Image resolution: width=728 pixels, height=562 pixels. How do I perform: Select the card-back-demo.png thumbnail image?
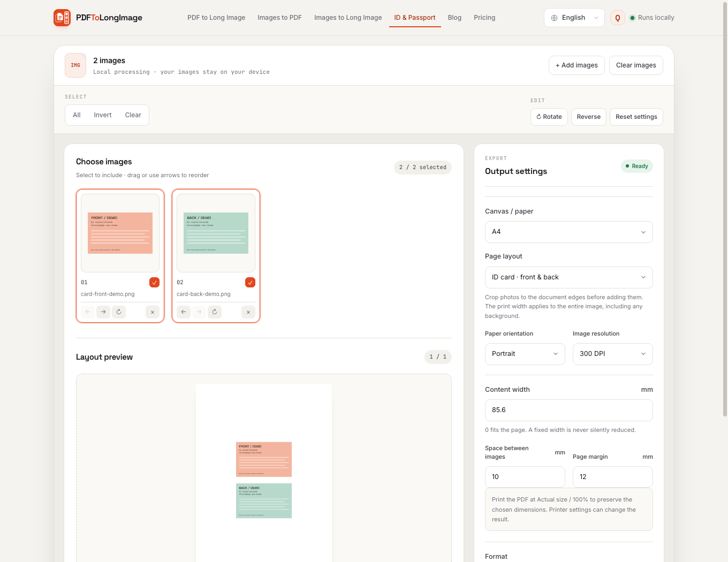[216, 233]
